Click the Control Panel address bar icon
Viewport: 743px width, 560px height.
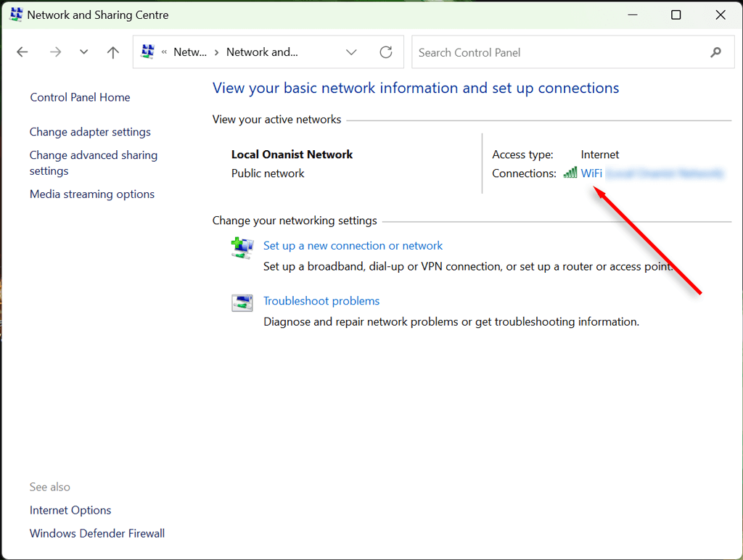pyautogui.click(x=148, y=52)
